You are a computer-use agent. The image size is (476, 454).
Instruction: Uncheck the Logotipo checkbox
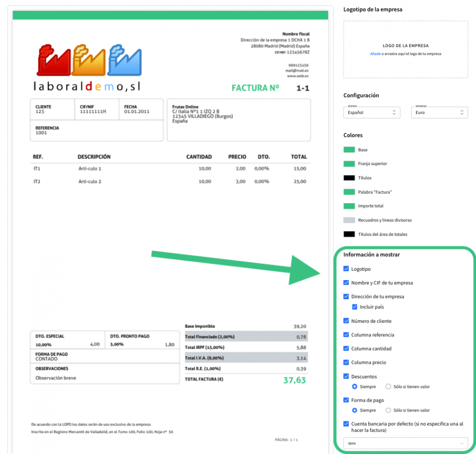(346, 269)
